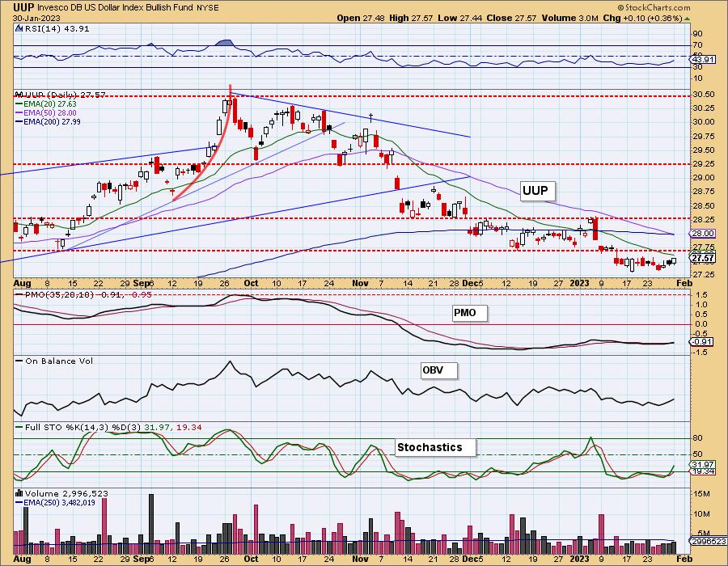This screenshot has height=566, width=728.
Task: Click the 27.57 last-price tag on the right axis
Action: (x=703, y=259)
